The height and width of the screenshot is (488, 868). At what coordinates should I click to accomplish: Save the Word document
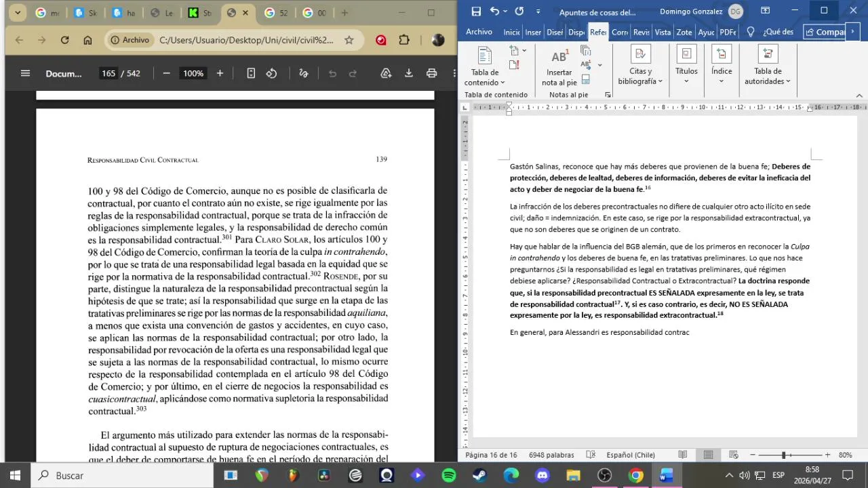(476, 12)
